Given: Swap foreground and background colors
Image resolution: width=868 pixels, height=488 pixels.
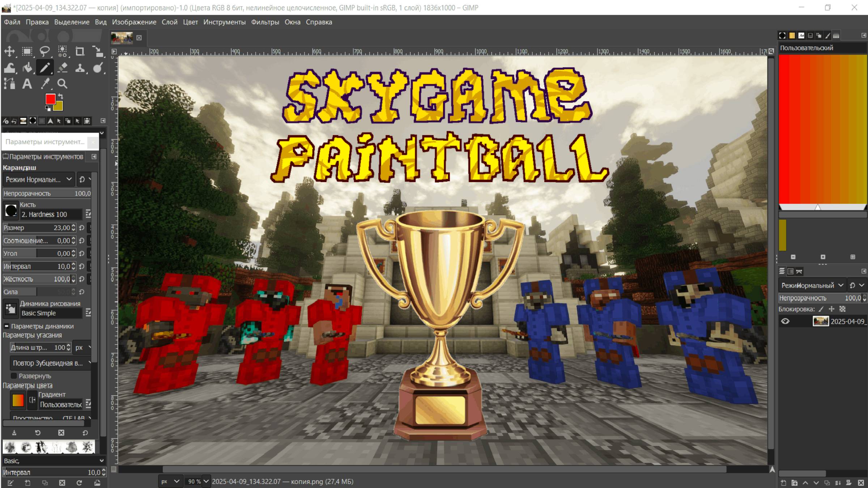Looking at the screenshot, I should pos(61,96).
